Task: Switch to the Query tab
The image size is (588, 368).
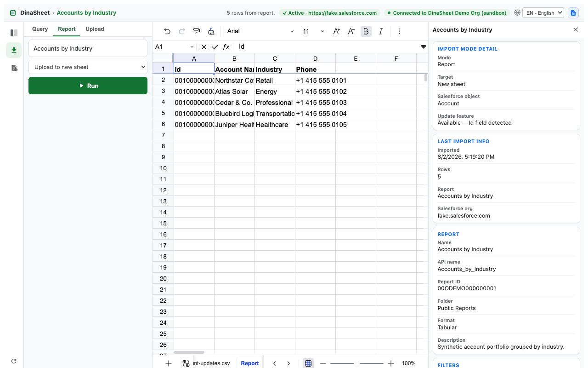Action: [40, 29]
